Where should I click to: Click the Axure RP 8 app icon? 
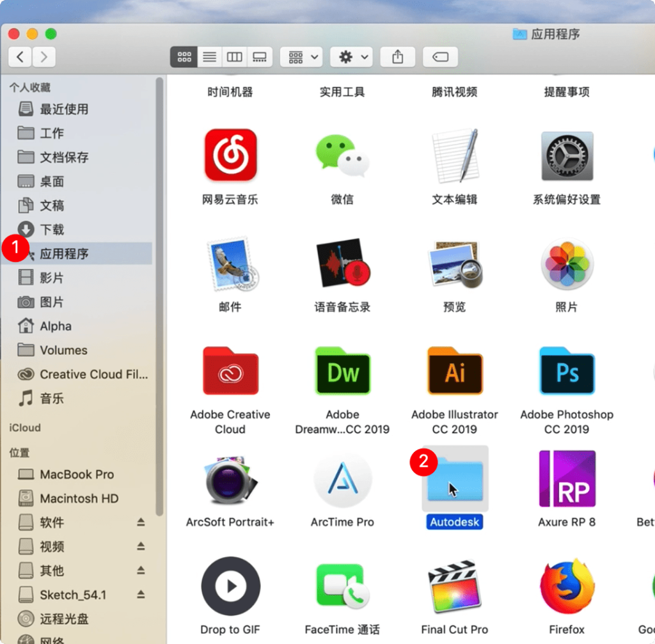pos(567,480)
